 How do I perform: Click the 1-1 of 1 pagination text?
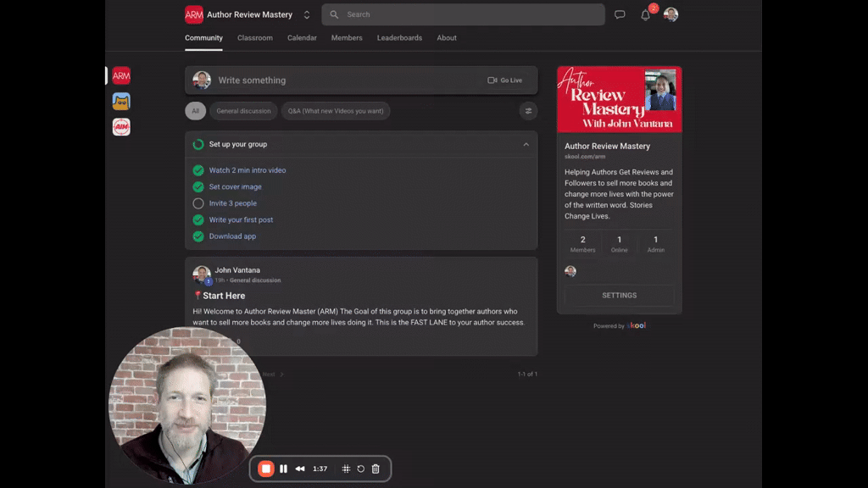click(527, 374)
